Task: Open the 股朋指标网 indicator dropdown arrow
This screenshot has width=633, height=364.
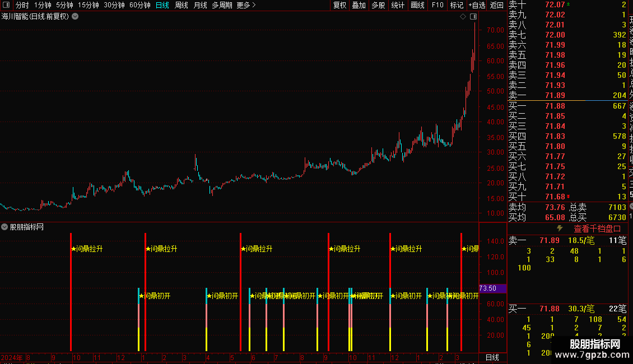Action: [x=4, y=227]
